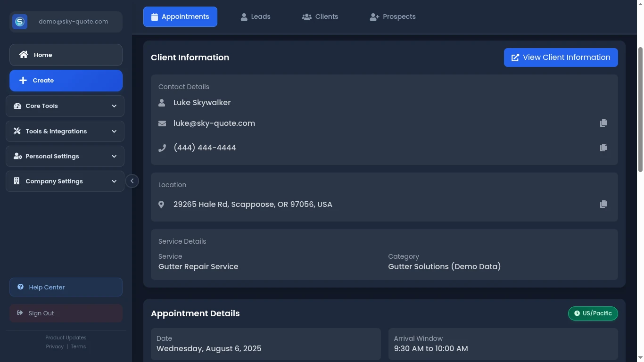Click the Prospects add-person icon
644x362 pixels.
point(374,16)
